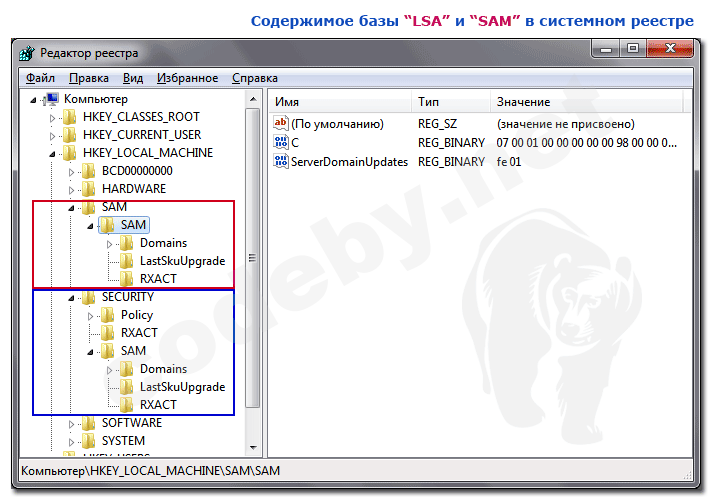Open the Правка menu

88,78
